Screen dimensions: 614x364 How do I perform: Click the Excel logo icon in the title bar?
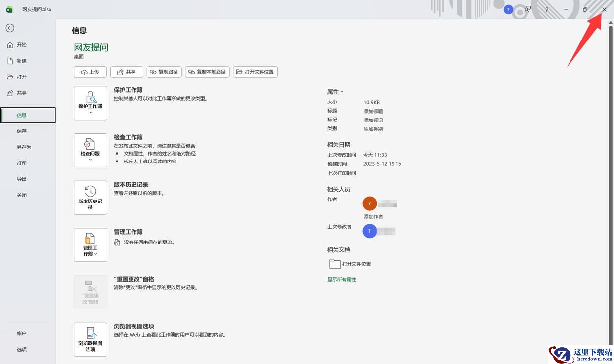(x=9, y=9)
